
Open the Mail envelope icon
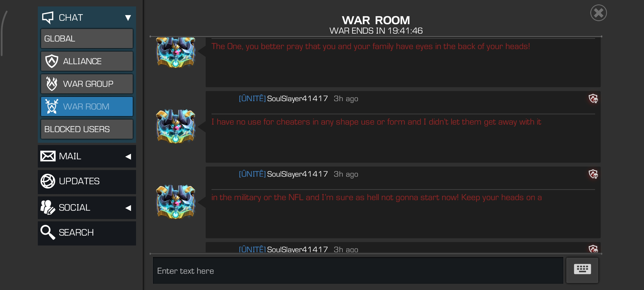[x=47, y=156]
